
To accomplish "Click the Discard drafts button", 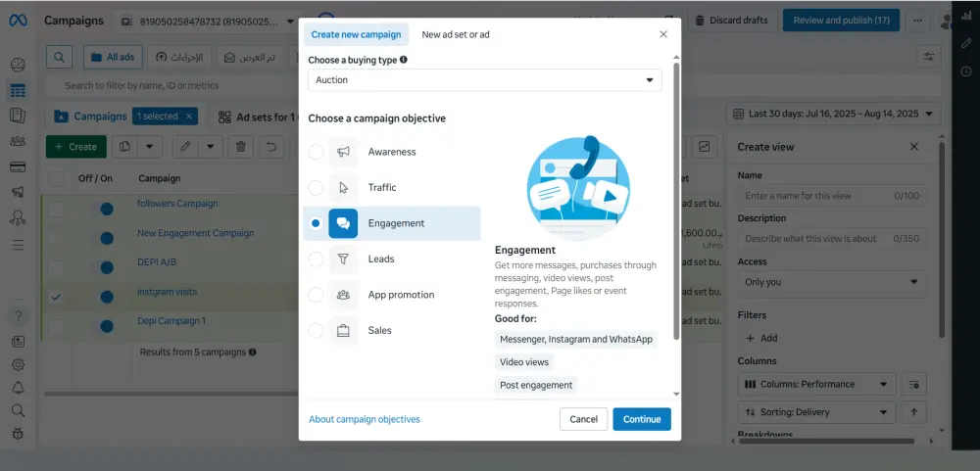I will [x=732, y=21].
